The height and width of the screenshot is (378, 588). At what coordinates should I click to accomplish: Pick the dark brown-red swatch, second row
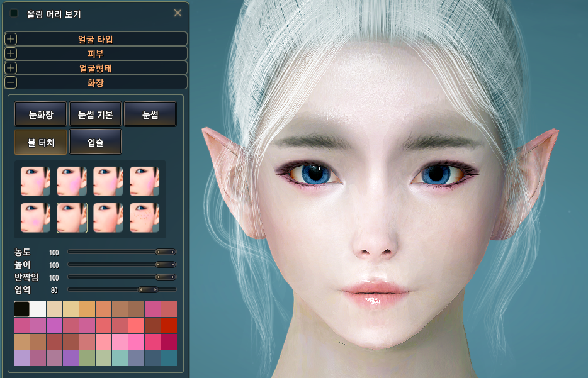(x=152, y=326)
